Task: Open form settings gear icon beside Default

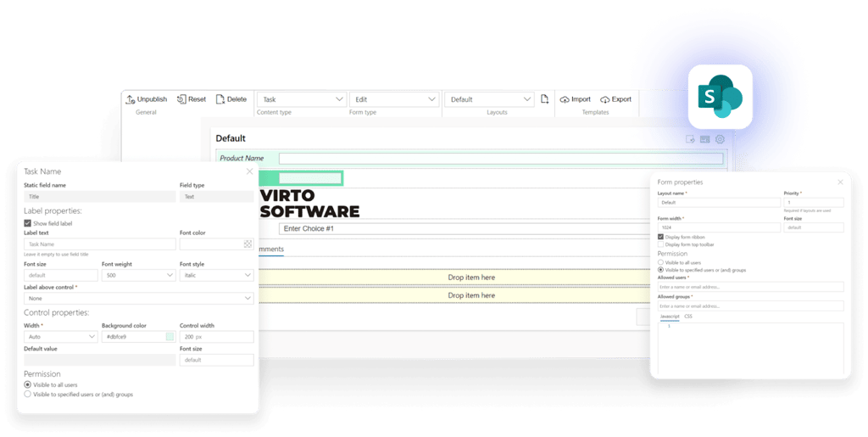Action: coord(720,139)
